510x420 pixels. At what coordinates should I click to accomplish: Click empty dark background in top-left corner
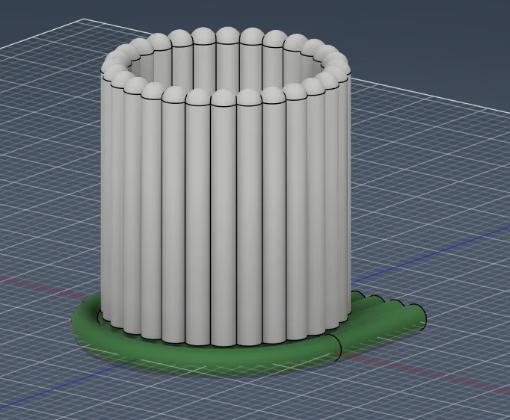click(x=22, y=15)
